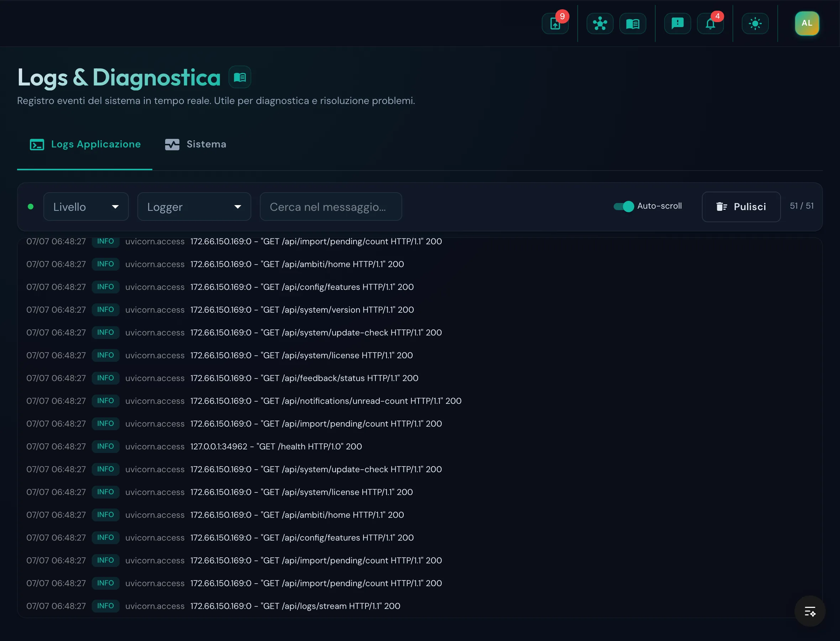840x641 pixels.
Task: Open the documentation book icon in top bar
Action: tap(632, 24)
